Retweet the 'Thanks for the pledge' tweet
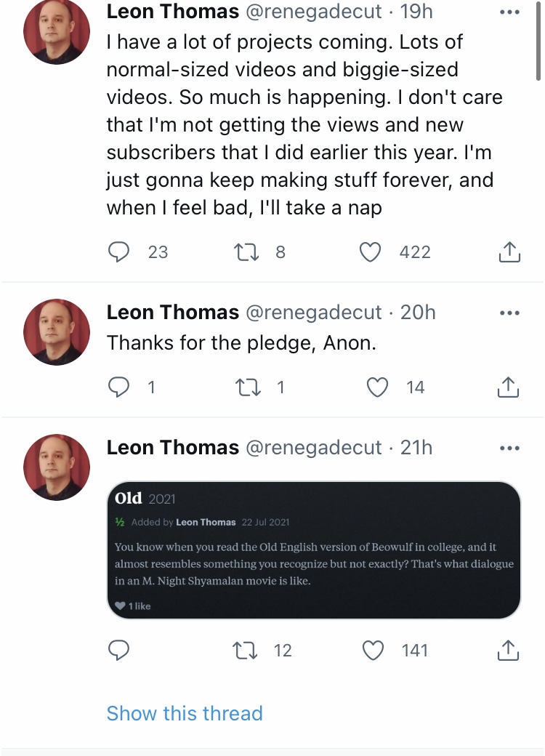This screenshot has height=756, width=545. coord(248,387)
